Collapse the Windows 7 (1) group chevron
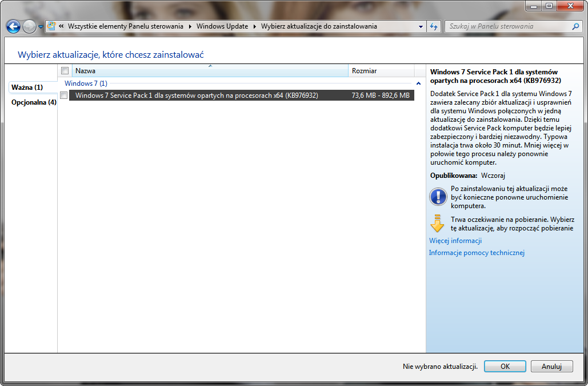This screenshot has width=588, height=386. click(418, 83)
